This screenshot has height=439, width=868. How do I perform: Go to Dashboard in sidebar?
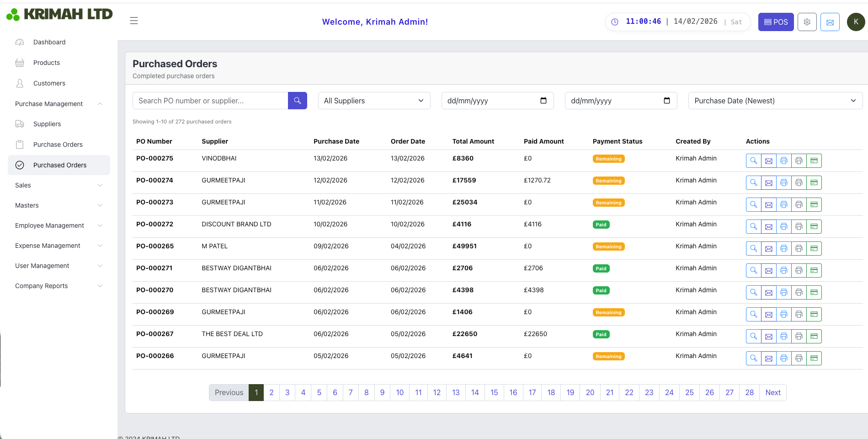(x=49, y=42)
